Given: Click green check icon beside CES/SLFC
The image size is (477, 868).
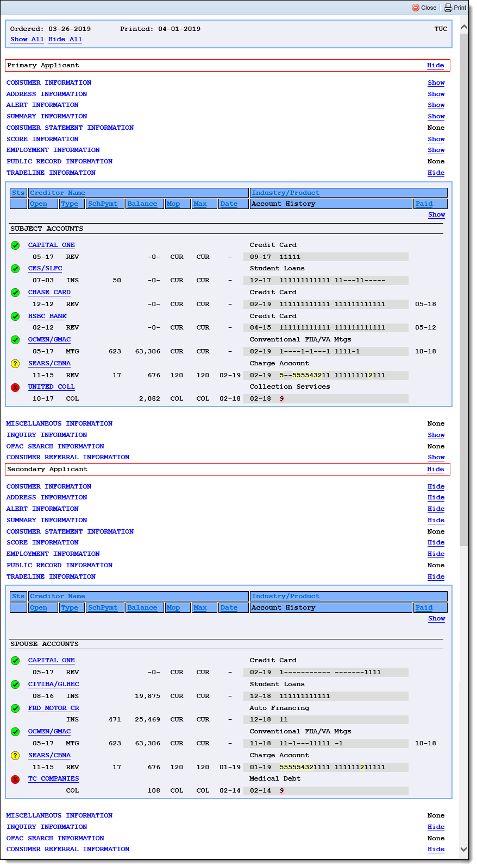Looking at the screenshot, I should [x=15, y=269].
